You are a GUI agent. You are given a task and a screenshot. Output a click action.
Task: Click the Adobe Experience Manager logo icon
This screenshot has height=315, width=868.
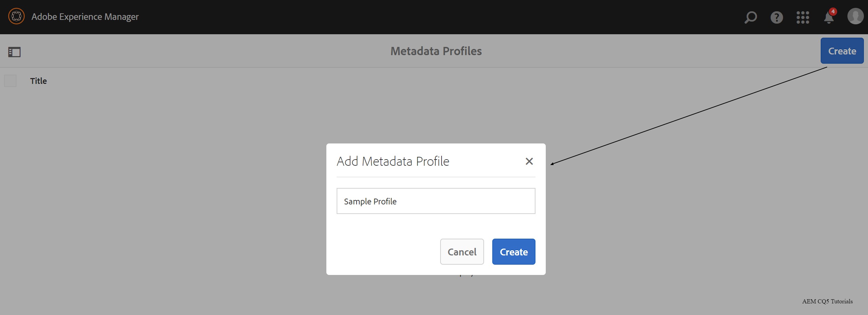click(x=16, y=16)
